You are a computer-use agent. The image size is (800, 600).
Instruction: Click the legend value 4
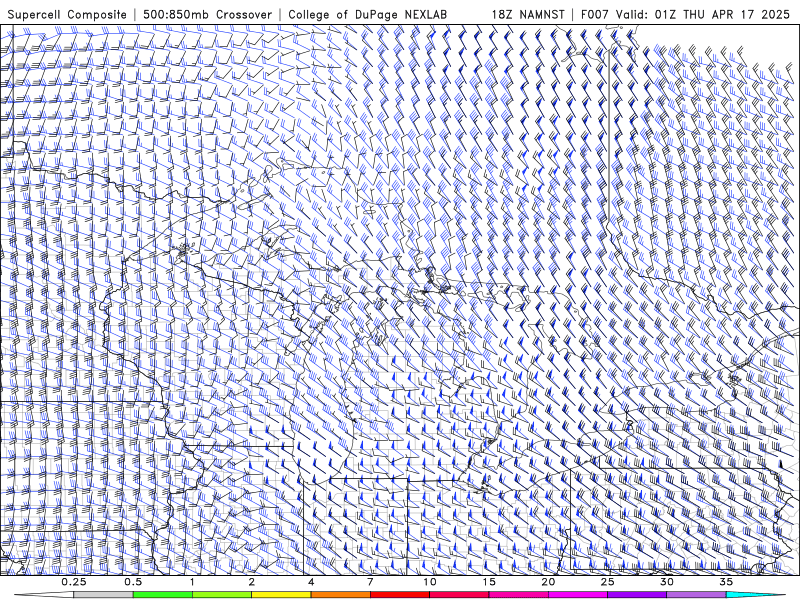click(311, 582)
